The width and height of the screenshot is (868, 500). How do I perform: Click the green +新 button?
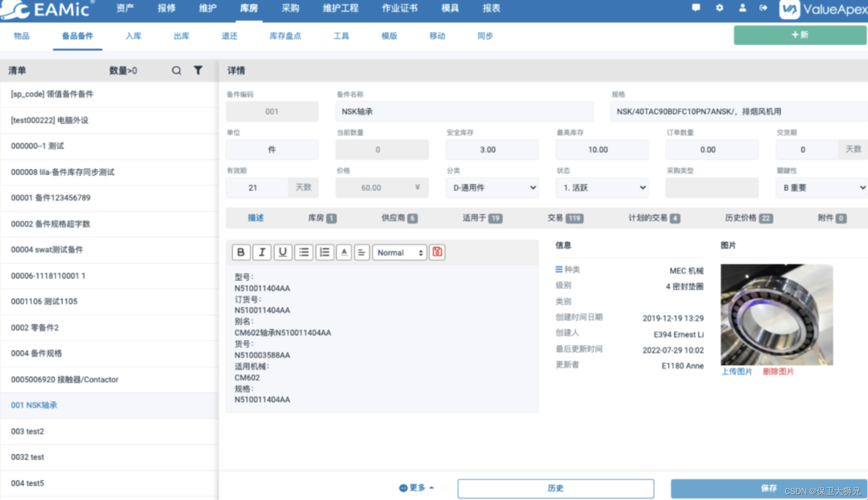tap(799, 35)
